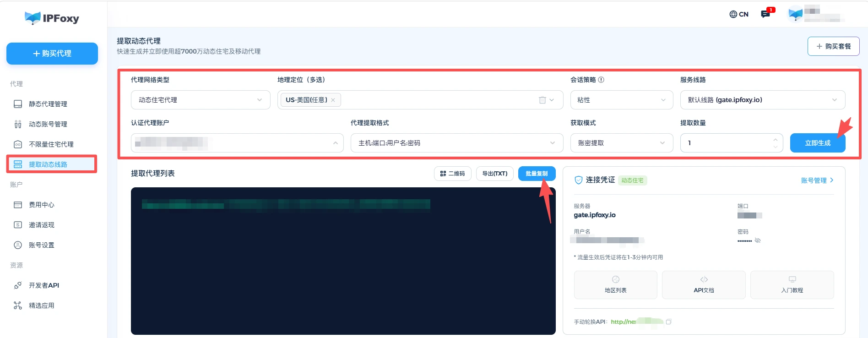This screenshot has height=338, width=868.
Task: Open the 入门教程 card
Action: pos(792,285)
